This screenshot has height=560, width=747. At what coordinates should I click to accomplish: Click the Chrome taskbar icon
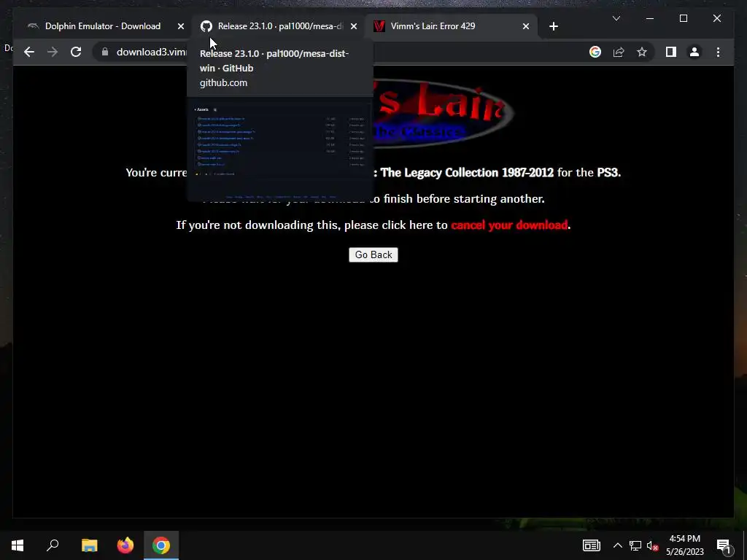click(161, 545)
